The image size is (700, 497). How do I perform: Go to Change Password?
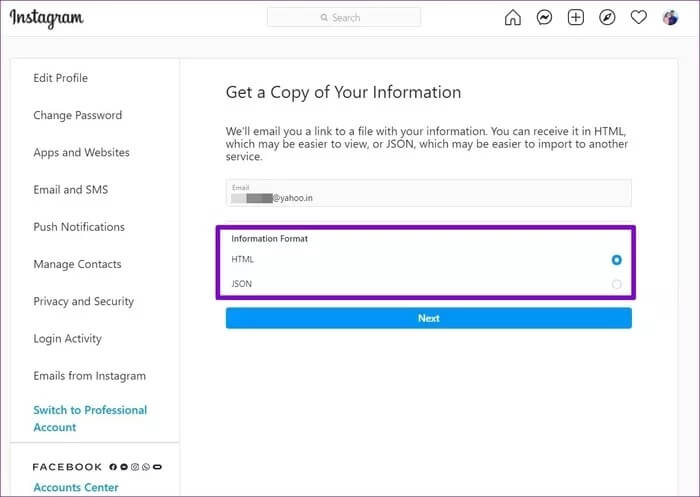point(78,115)
